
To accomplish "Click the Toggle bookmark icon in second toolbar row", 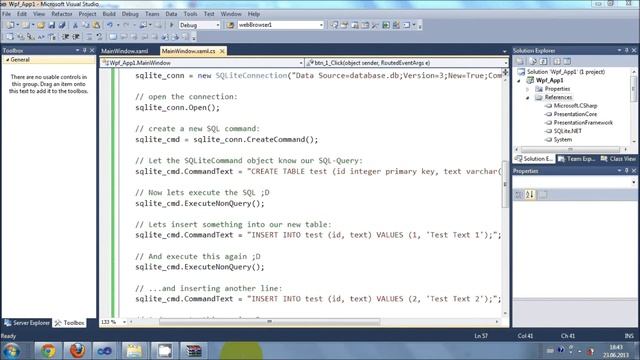I will tap(113, 37).
